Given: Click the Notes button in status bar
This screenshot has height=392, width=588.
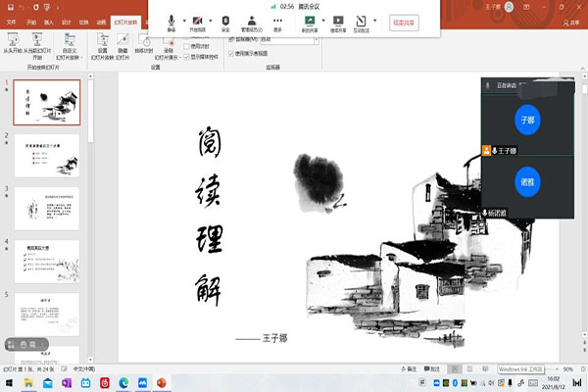Looking at the screenshot, I should click(x=412, y=368).
